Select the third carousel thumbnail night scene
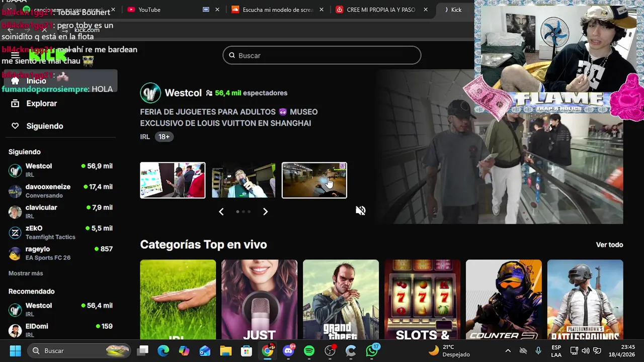 314,180
